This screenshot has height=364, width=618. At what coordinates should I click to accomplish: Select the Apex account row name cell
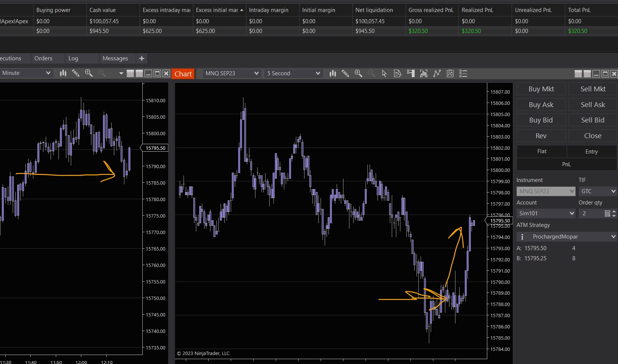click(16, 21)
